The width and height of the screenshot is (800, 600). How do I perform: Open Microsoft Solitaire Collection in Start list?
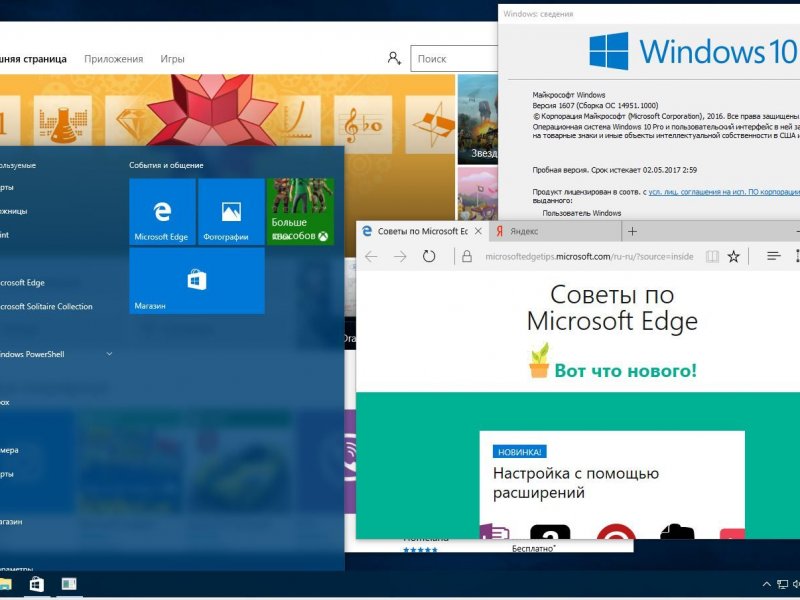coord(46,306)
